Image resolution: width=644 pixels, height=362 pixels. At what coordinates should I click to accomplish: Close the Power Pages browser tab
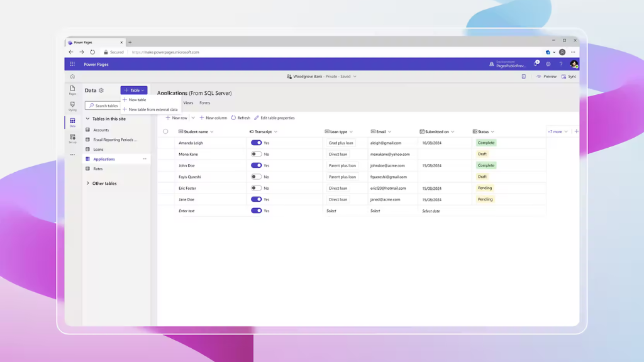(121, 42)
